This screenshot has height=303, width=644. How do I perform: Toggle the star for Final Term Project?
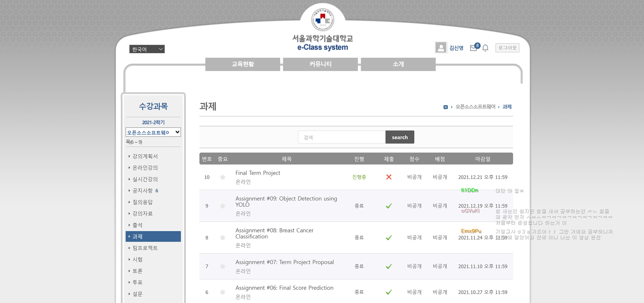coord(223,177)
